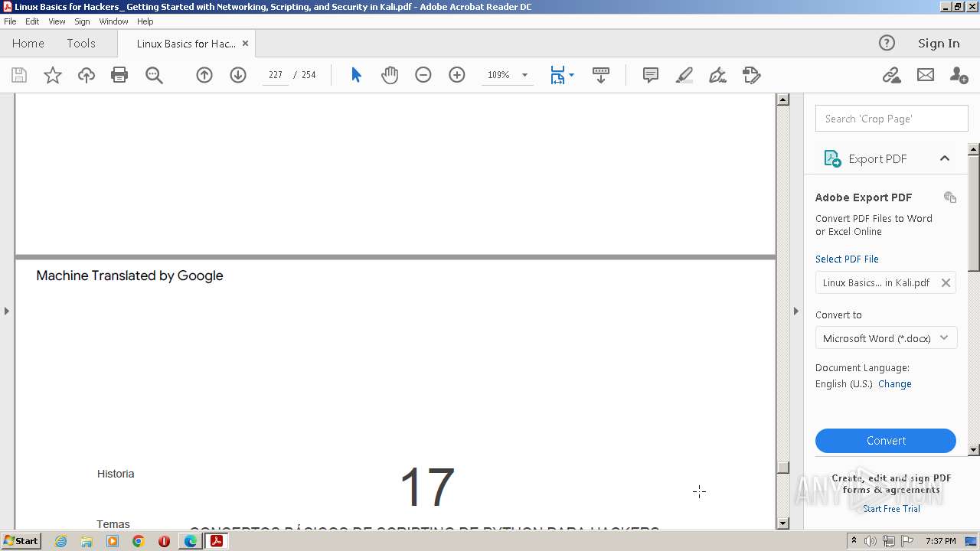Click the Temas text in page
Screen dimensions: 980x551
(x=113, y=524)
